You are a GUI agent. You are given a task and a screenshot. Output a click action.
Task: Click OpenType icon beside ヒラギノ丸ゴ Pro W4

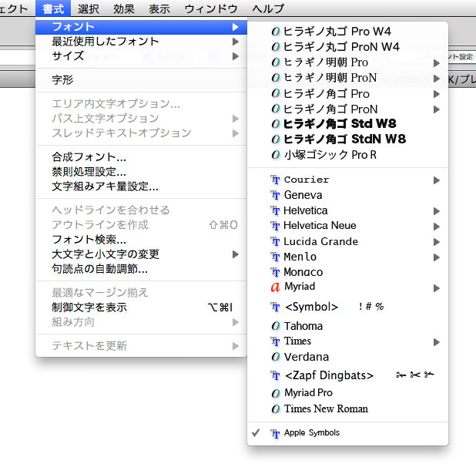pos(275,32)
